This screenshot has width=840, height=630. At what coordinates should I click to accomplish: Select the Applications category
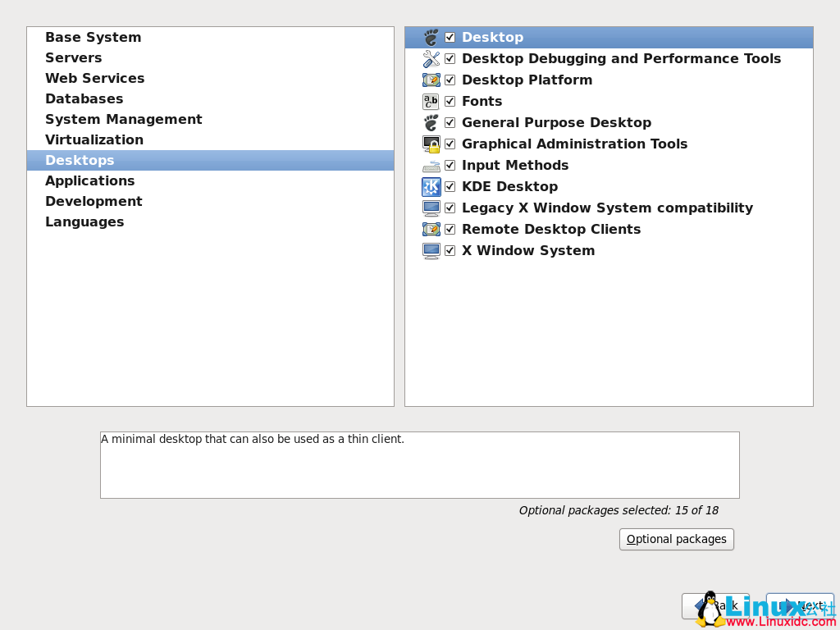pos(90,180)
